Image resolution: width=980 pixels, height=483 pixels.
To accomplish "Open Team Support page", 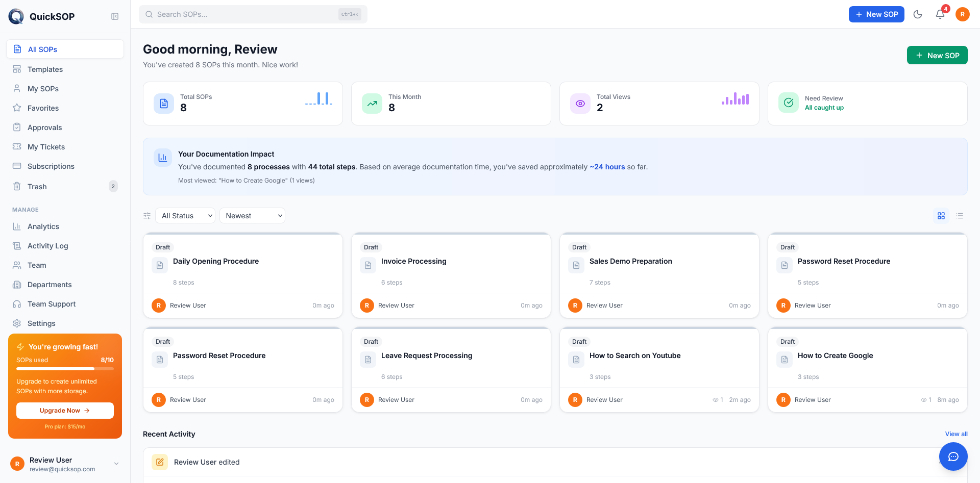I will click(65, 304).
